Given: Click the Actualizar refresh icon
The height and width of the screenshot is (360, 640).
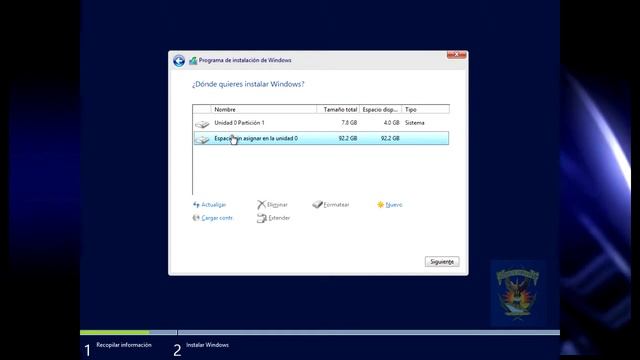Looking at the screenshot, I should point(196,204).
